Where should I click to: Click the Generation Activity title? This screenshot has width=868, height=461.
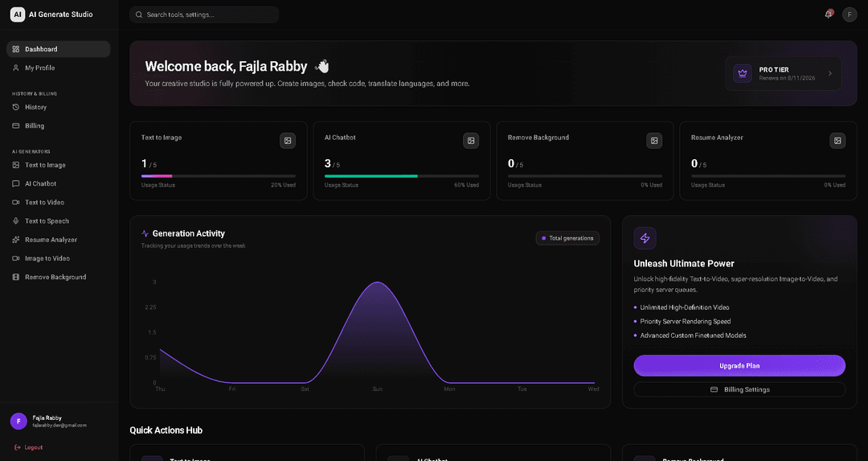pos(188,234)
